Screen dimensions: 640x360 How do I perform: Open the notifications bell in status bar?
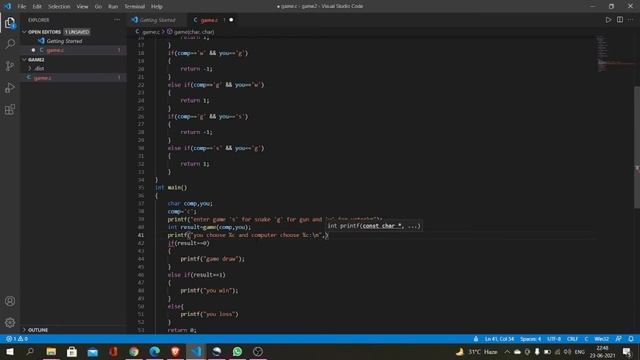pyautogui.click(x=631, y=339)
